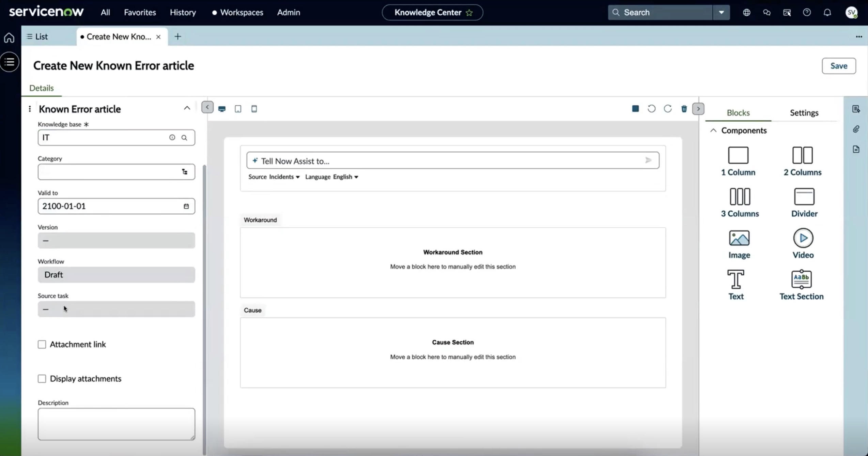868x456 pixels.
Task: Select the Details tab
Action: 41,88
